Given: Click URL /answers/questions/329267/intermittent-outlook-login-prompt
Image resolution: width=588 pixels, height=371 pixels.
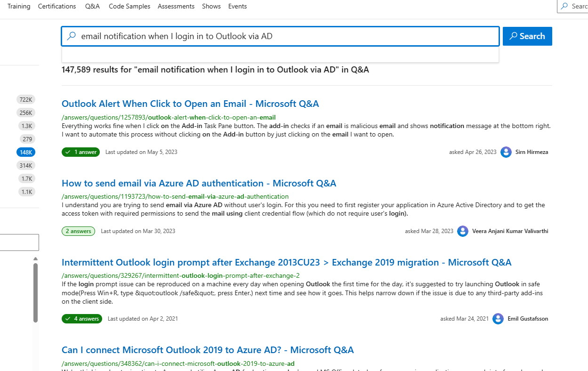Looking at the screenshot, I should pos(181,275).
